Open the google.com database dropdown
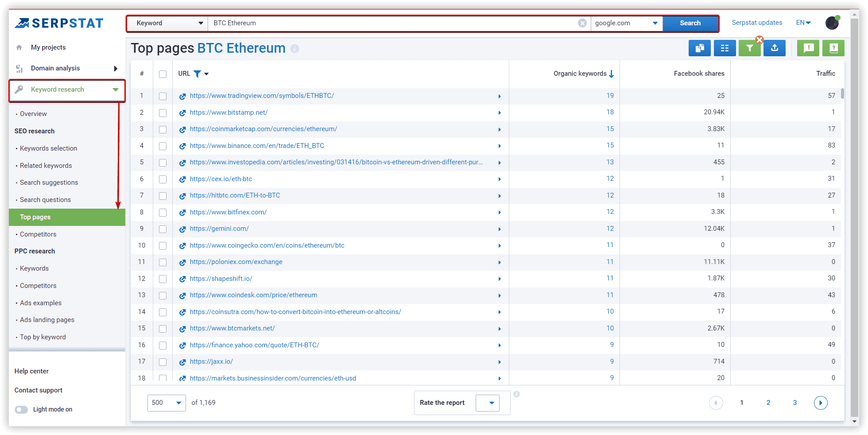The image size is (868, 435). point(627,23)
